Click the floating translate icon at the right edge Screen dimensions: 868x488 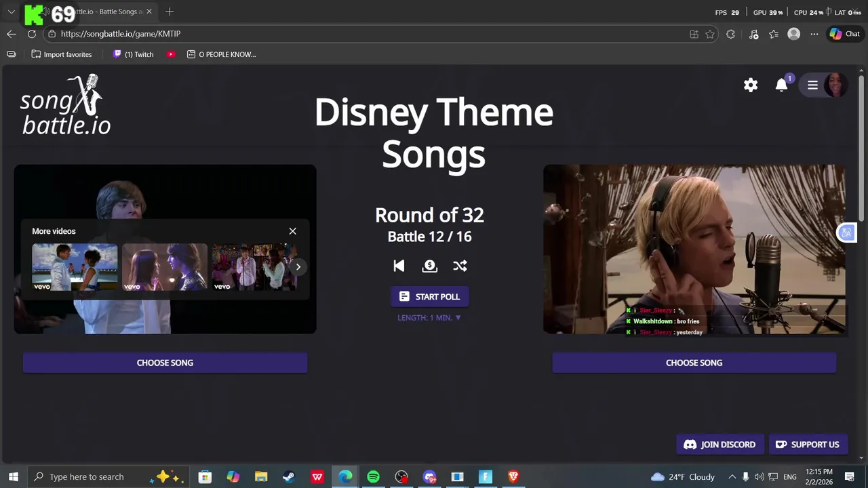tap(846, 233)
